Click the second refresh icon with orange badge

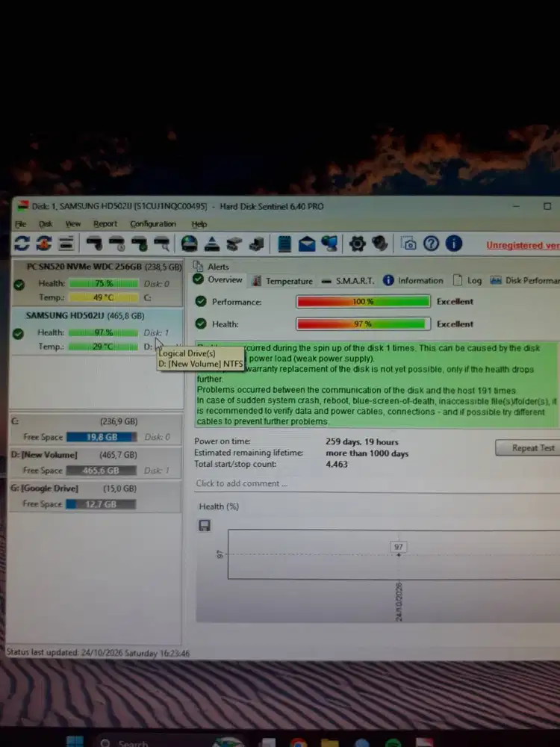pos(44,244)
